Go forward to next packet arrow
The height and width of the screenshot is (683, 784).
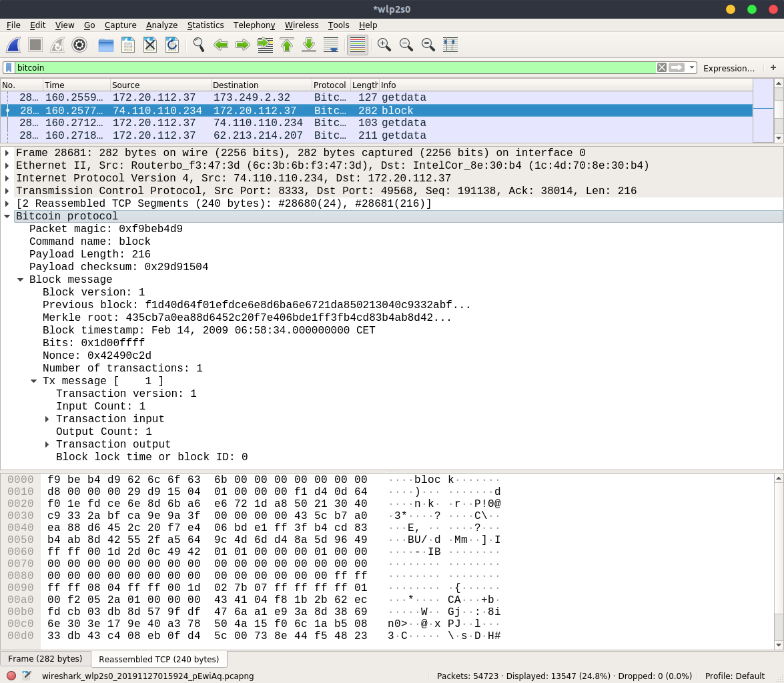[x=242, y=45]
